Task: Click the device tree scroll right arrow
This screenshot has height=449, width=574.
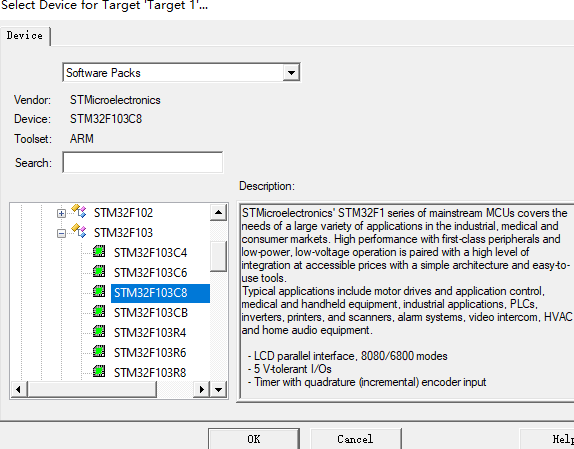Action: (201, 389)
